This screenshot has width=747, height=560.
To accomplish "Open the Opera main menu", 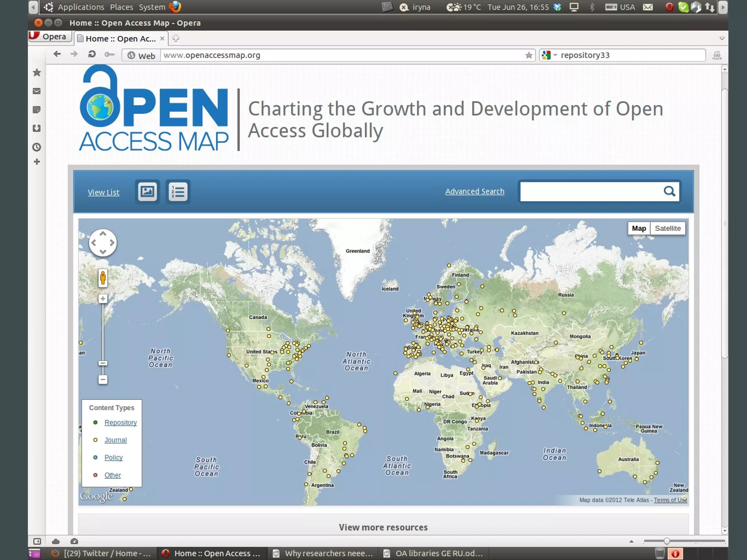I will click(x=50, y=36).
